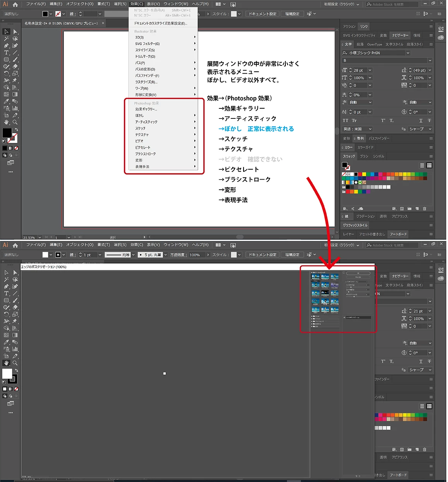
Task: Select the Line Segment tool in top window
Action: (x=15, y=53)
